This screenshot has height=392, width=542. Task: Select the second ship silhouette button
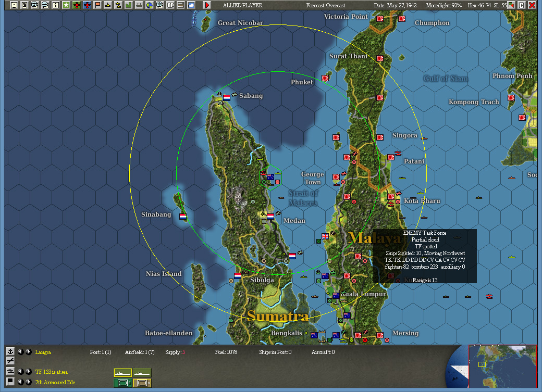click(x=142, y=373)
